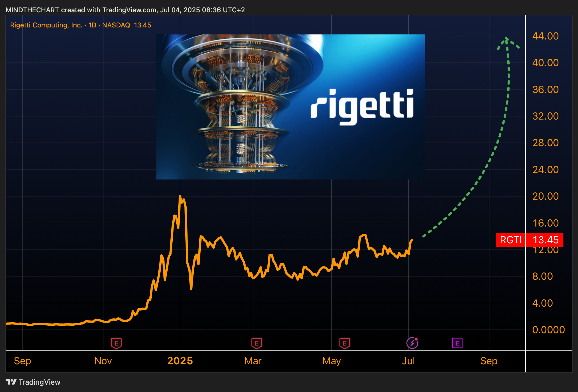
Task: Click the March earnings E marker
Action: click(256, 343)
